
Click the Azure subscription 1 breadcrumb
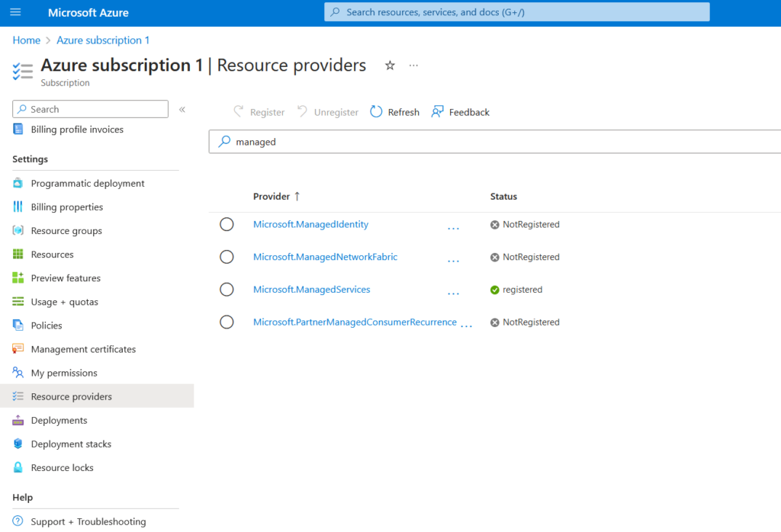pyautogui.click(x=103, y=40)
